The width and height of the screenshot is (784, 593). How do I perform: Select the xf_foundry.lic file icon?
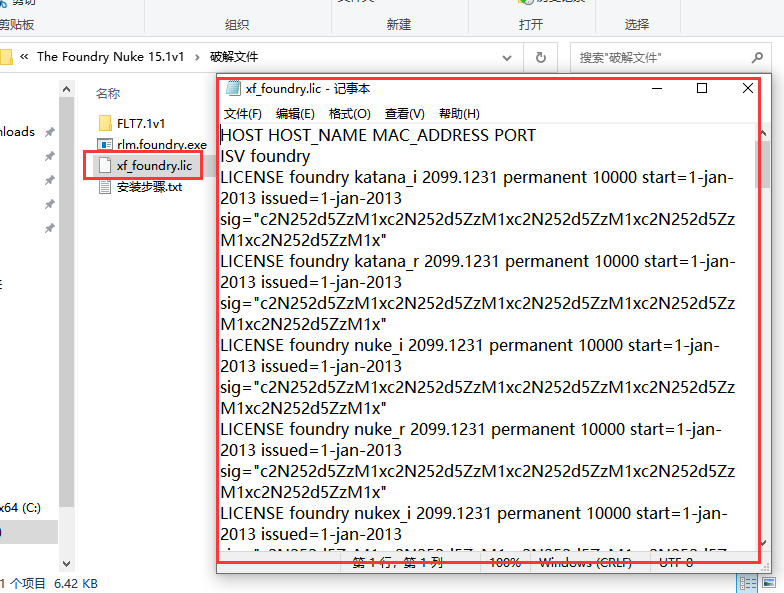(105, 166)
